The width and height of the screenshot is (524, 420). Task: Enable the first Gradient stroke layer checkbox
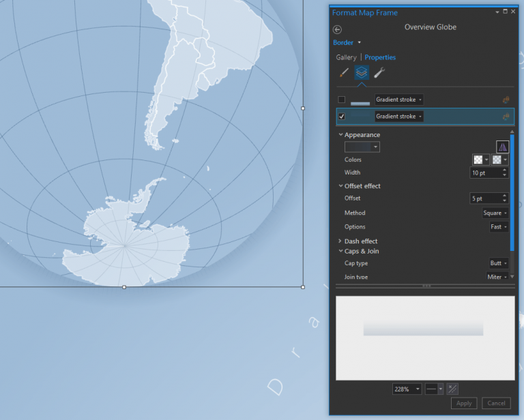[x=342, y=100]
